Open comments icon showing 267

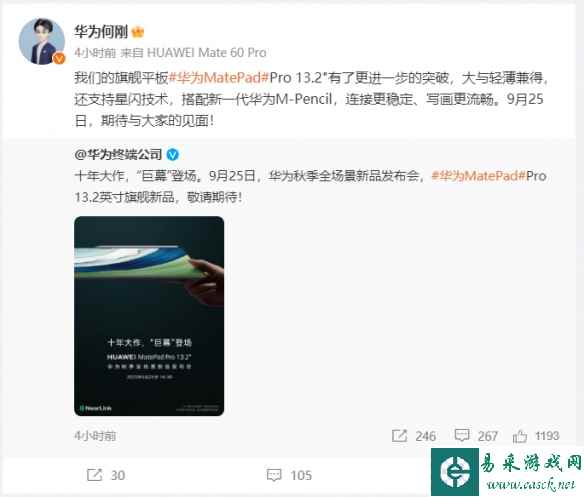462,435
